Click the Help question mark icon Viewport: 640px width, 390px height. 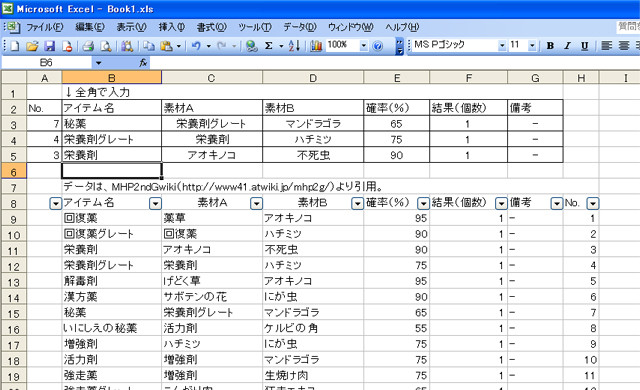click(378, 46)
